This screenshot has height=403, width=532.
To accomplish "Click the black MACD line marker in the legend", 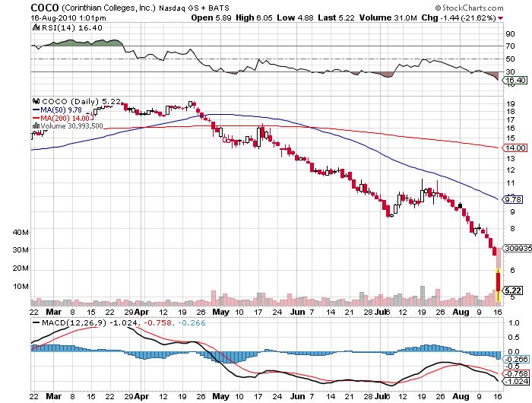I will pos(36,323).
